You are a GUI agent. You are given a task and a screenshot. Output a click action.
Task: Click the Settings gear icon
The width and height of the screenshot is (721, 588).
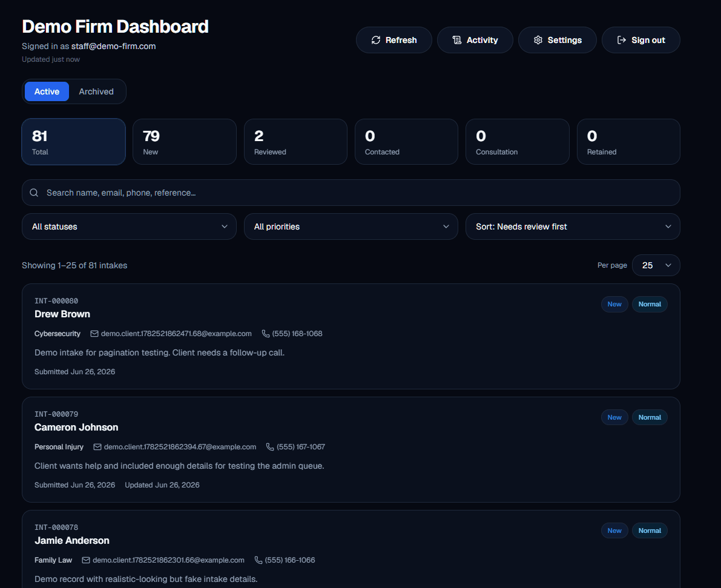click(x=538, y=40)
